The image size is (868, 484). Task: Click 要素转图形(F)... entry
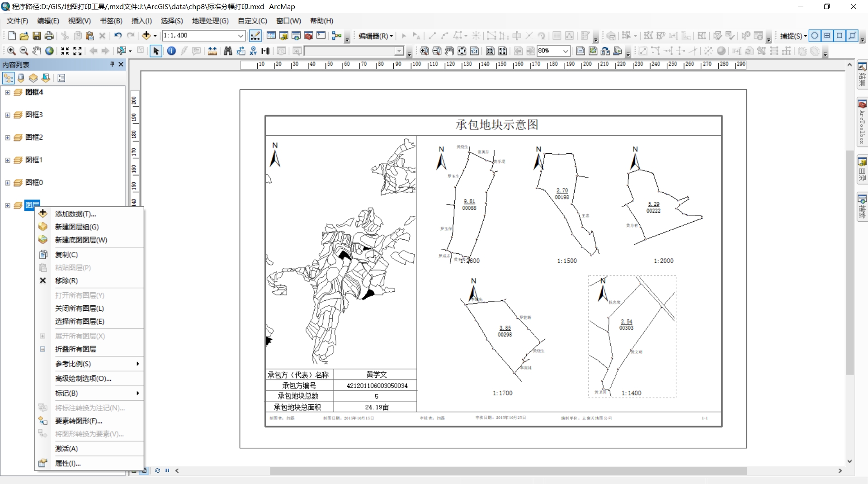[90, 421]
